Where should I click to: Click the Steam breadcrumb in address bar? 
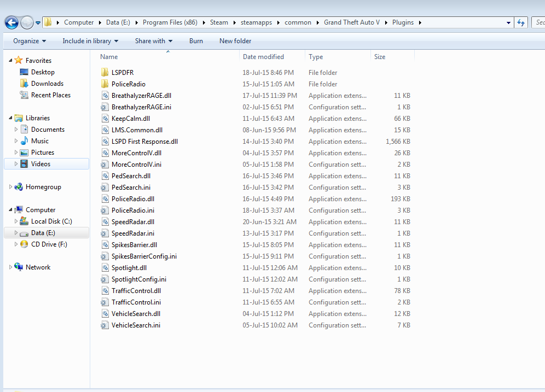[219, 22]
